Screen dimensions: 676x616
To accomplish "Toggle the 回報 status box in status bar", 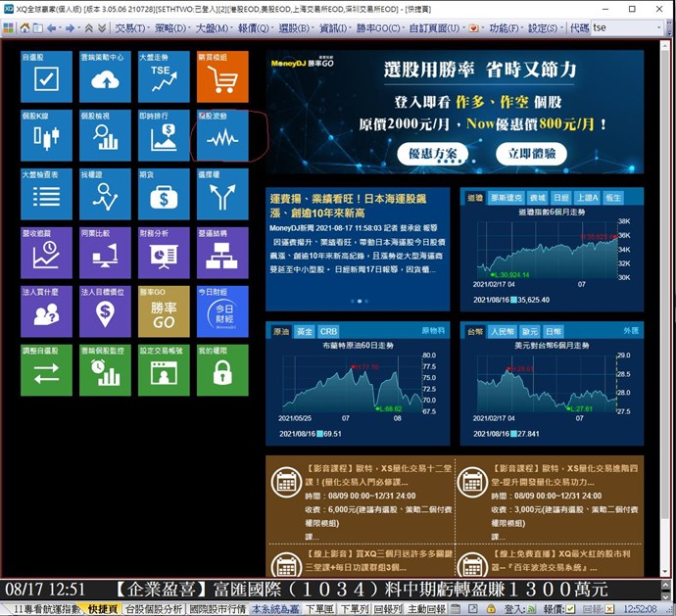I will pos(608,609).
